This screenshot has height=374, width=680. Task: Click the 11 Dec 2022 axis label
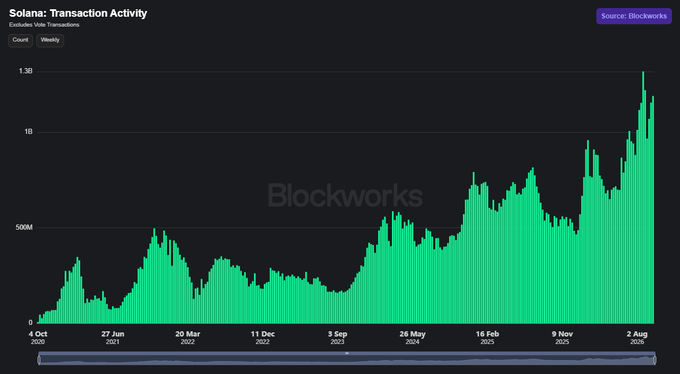click(262, 338)
